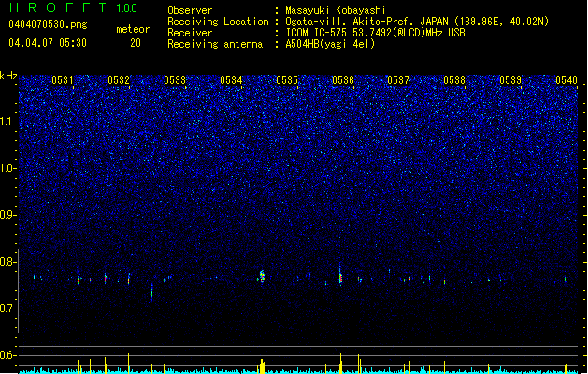
Task: Click the 0.9 kHz axis label
Action: pos(8,215)
